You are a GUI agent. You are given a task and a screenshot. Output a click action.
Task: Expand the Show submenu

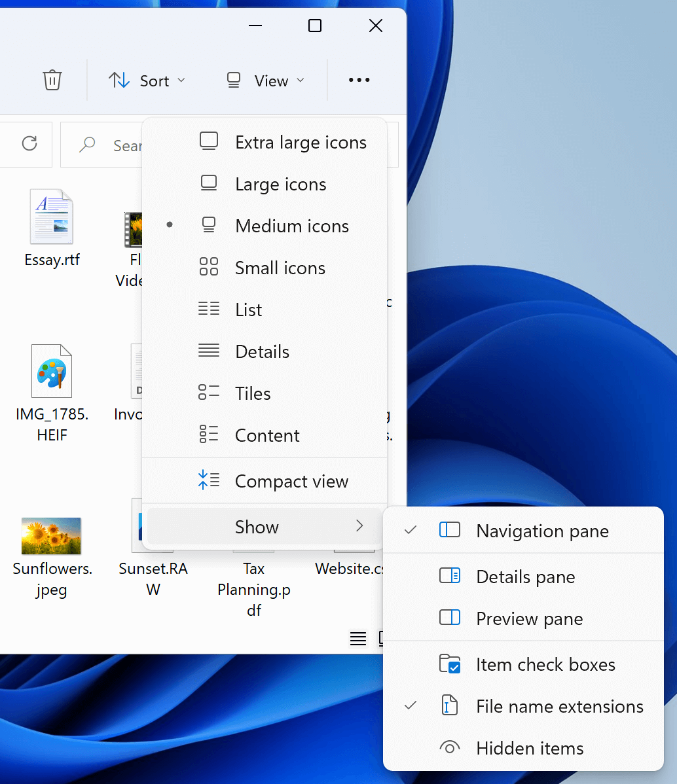coord(257,527)
